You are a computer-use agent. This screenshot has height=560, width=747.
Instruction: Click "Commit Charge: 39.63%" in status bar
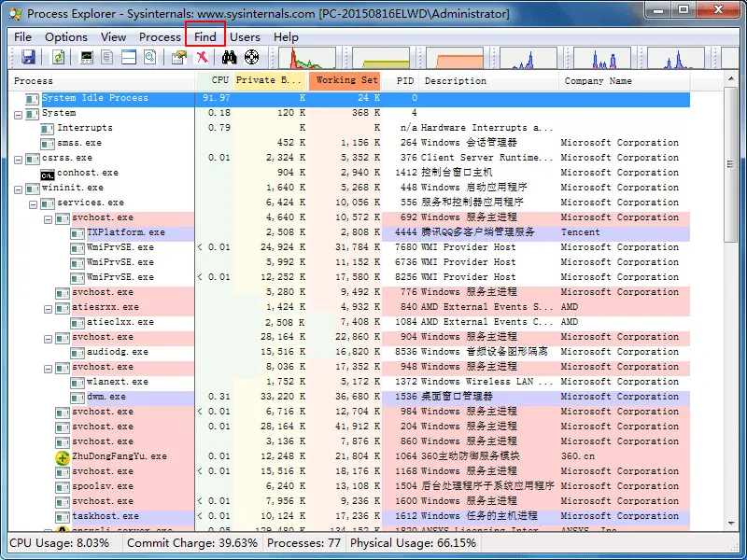pyautogui.click(x=192, y=543)
